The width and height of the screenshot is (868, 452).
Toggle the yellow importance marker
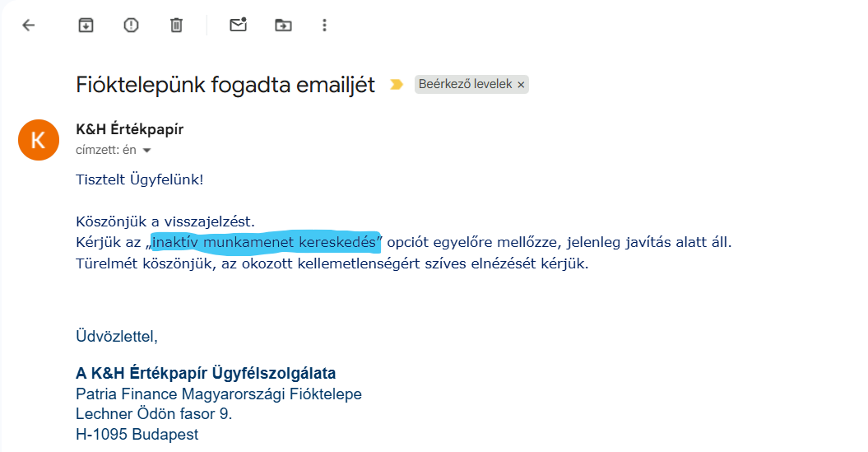(x=397, y=85)
